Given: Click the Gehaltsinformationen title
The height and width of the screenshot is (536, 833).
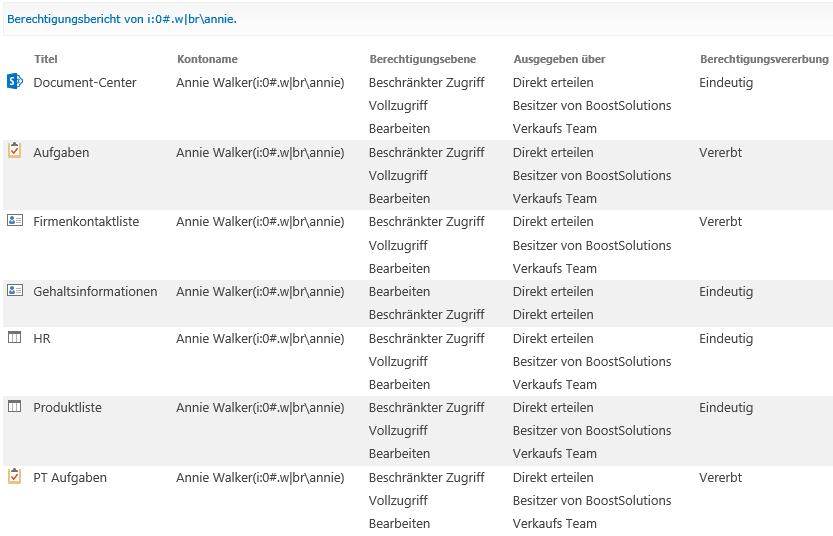Looking at the screenshot, I should pos(95,292).
